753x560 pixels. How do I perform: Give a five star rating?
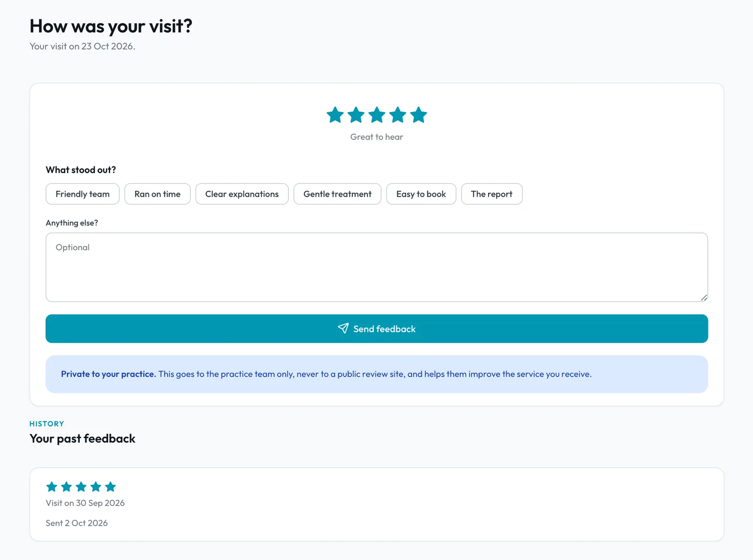coord(418,115)
